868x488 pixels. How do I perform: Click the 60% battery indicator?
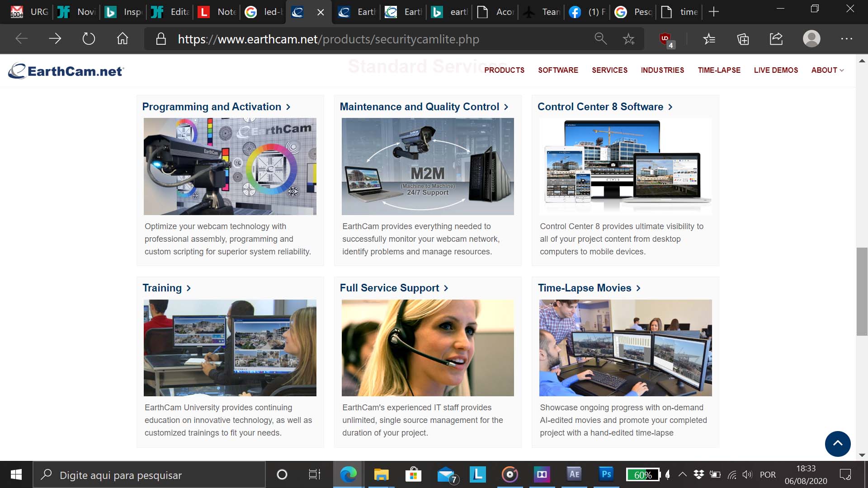click(x=643, y=475)
